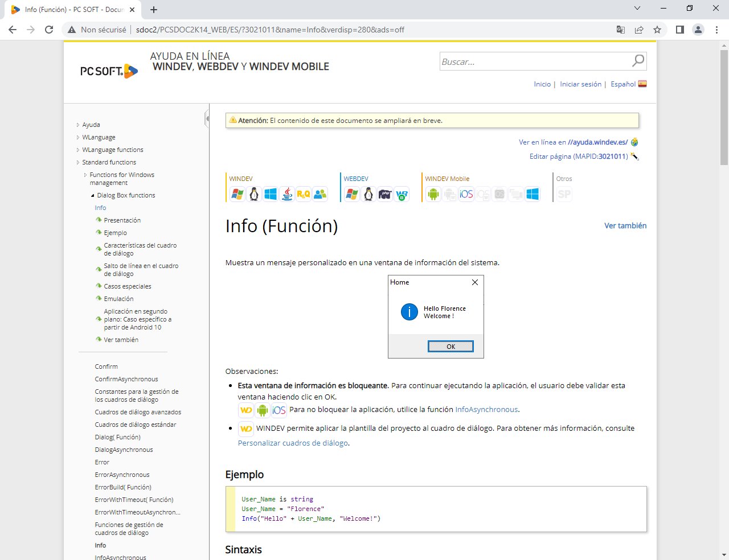Click the Ver también link at right

point(625,226)
